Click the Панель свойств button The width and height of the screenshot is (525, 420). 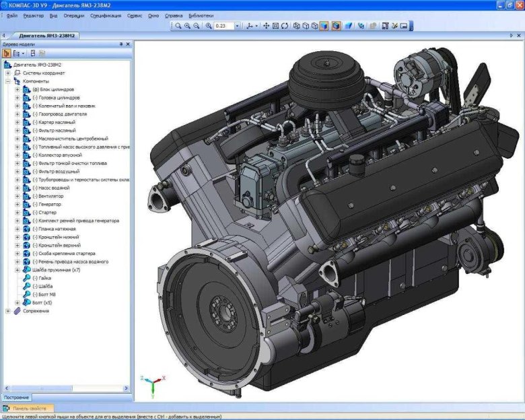click(28, 409)
